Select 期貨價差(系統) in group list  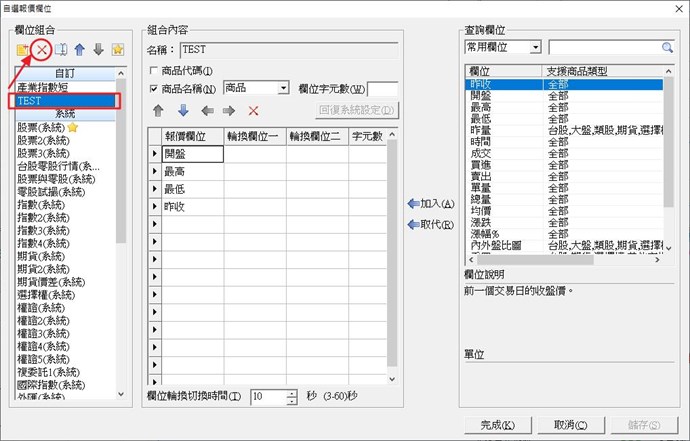click(x=65, y=282)
